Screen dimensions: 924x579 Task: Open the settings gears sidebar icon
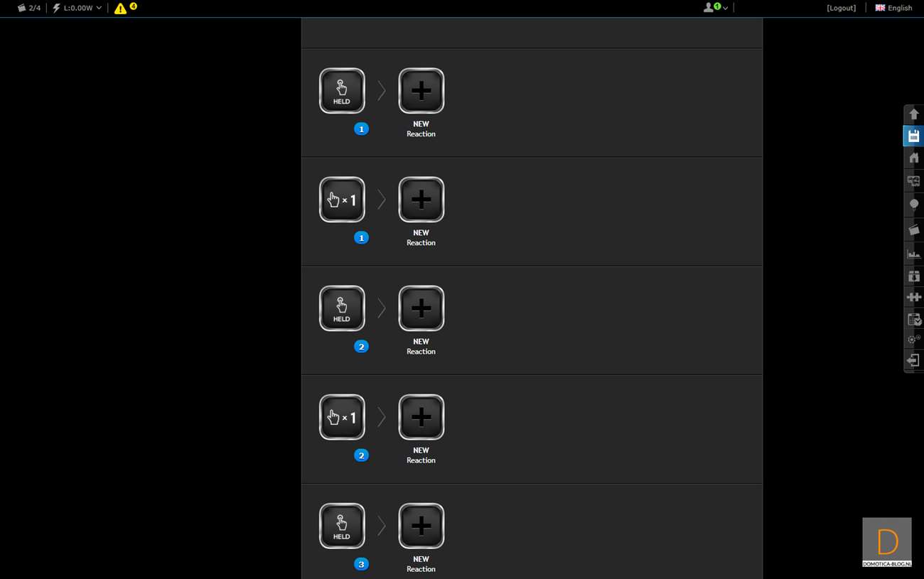913,340
